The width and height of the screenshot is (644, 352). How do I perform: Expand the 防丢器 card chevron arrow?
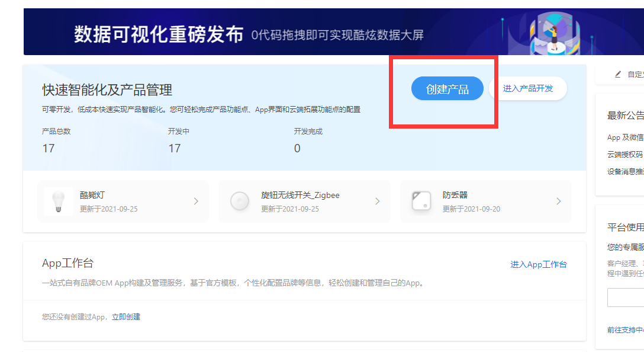(x=559, y=201)
